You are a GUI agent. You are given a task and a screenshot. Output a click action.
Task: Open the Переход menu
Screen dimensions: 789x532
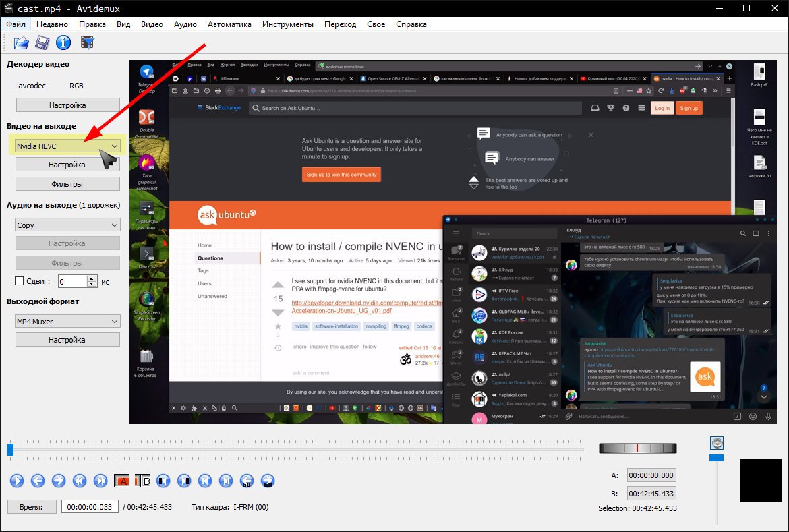coord(340,24)
